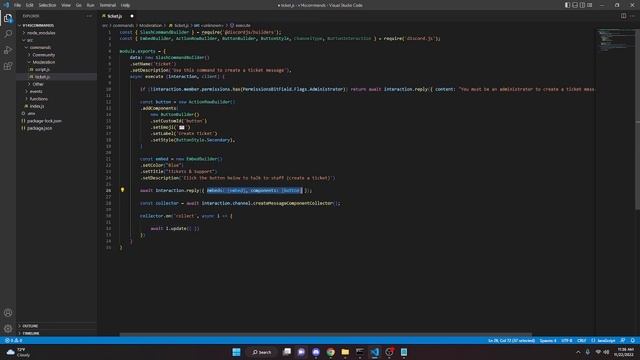Click the feedback icon in status bar
Screen dimensions: 640x360
pos(623,340)
